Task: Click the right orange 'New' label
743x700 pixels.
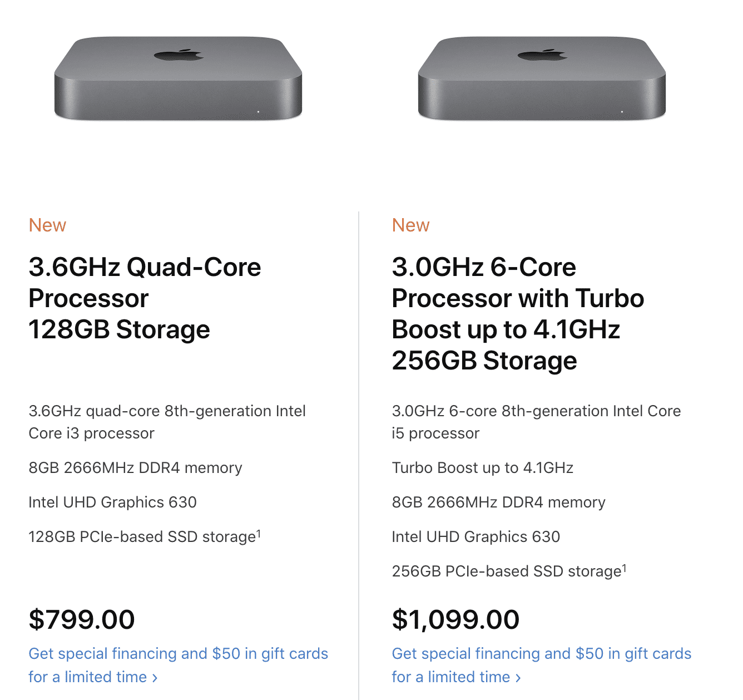Action: [x=410, y=225]
